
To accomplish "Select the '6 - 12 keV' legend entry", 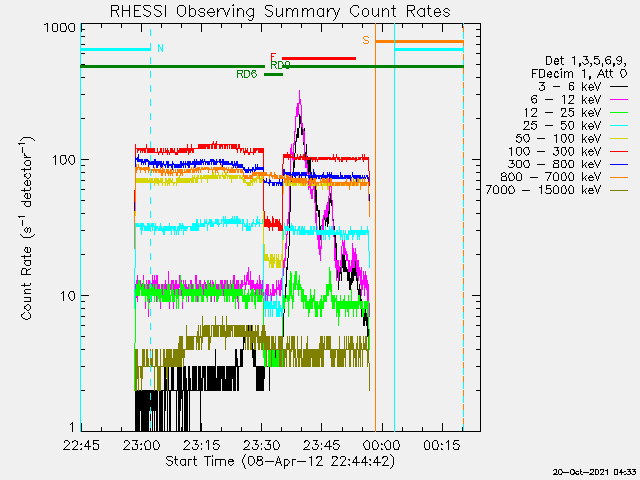I will (x=566, y=100).
